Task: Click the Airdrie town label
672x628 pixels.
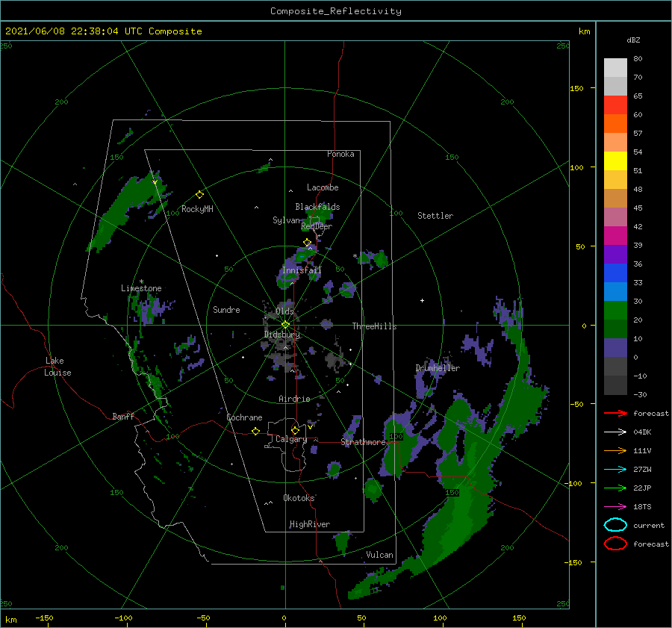Action: tap(294, 399)
